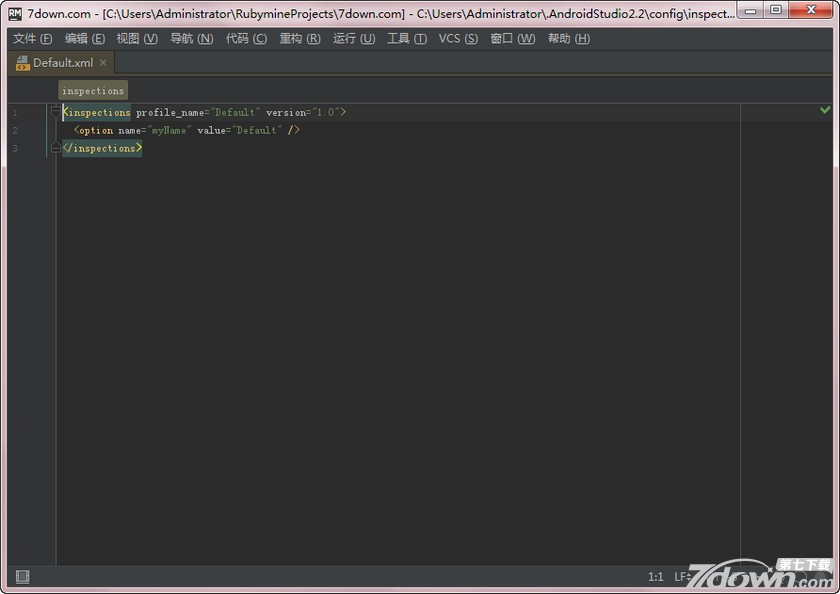Click the green inspection checkmark indicator
Screen dimensions: 840x594
(x=825, y=110)
